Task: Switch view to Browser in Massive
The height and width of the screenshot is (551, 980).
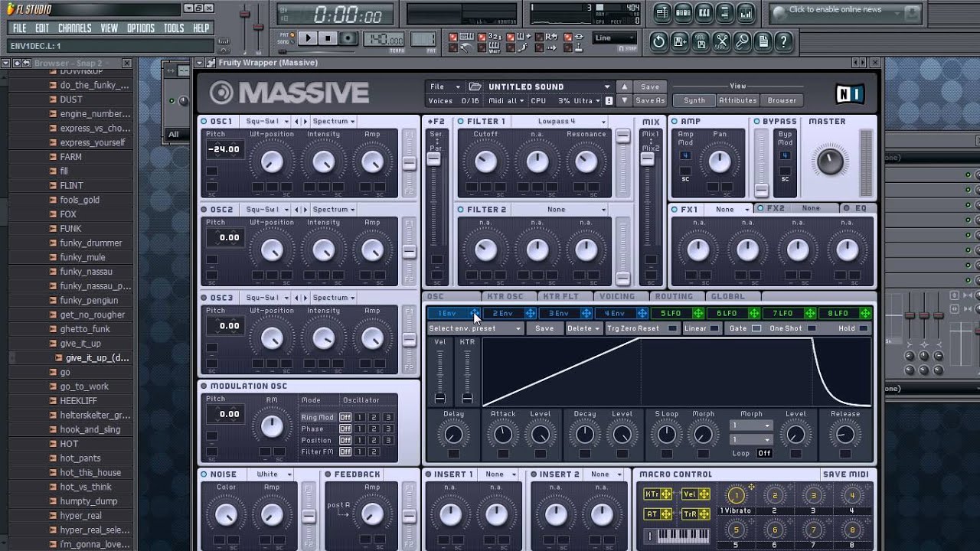Action: click(x=782, y=100)
